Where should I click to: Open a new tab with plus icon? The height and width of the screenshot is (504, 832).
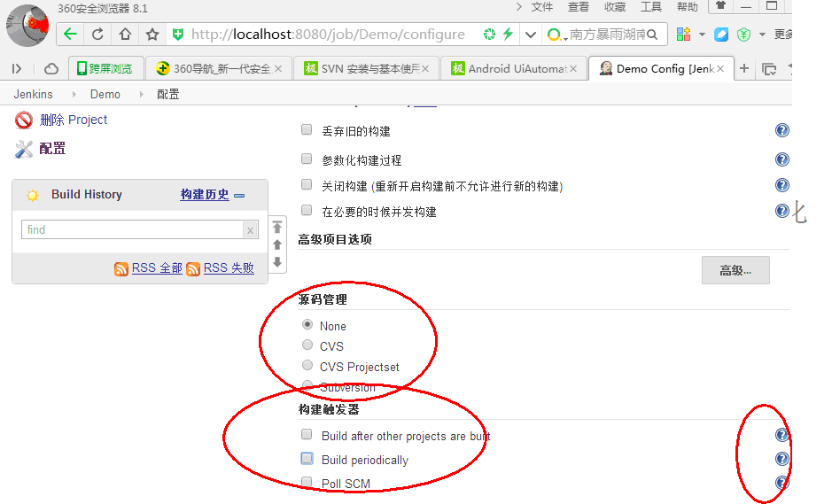744,68
